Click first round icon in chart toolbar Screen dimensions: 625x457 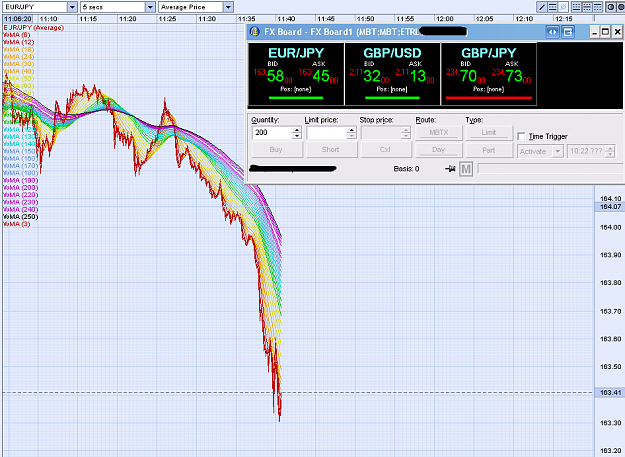click(x=610, y=7)
